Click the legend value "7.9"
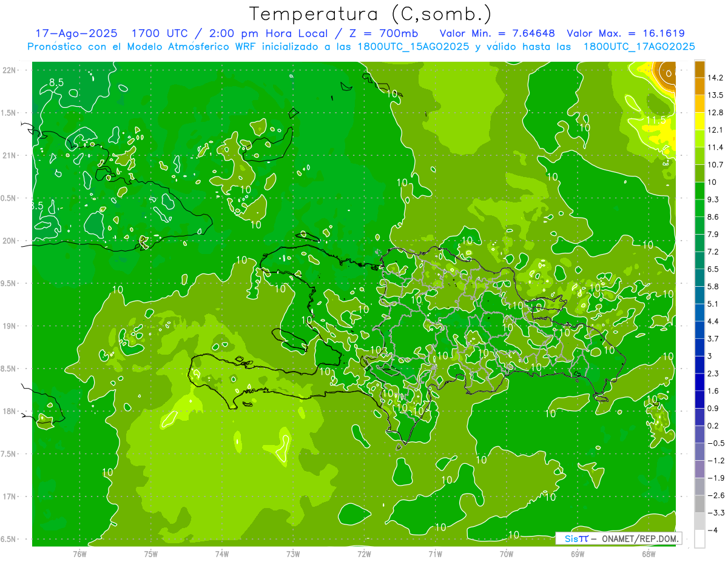The width and height of the screenshot is (728, 562). pyautogui.click(x=713, y=234)
